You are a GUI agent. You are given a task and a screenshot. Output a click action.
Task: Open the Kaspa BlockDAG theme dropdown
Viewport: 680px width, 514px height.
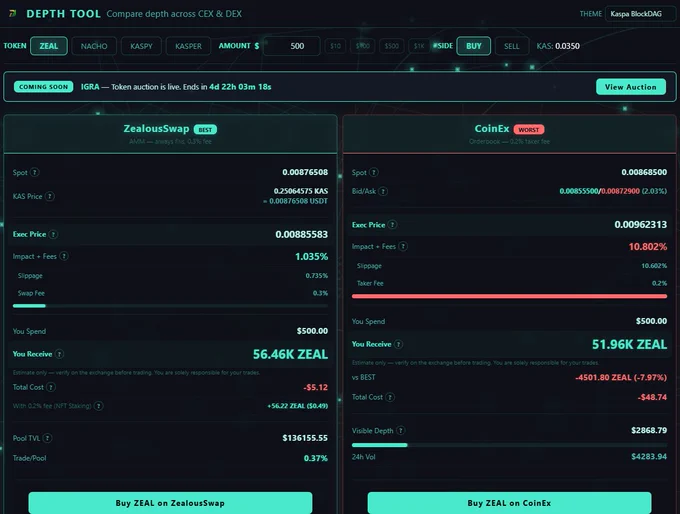(641, 14)
